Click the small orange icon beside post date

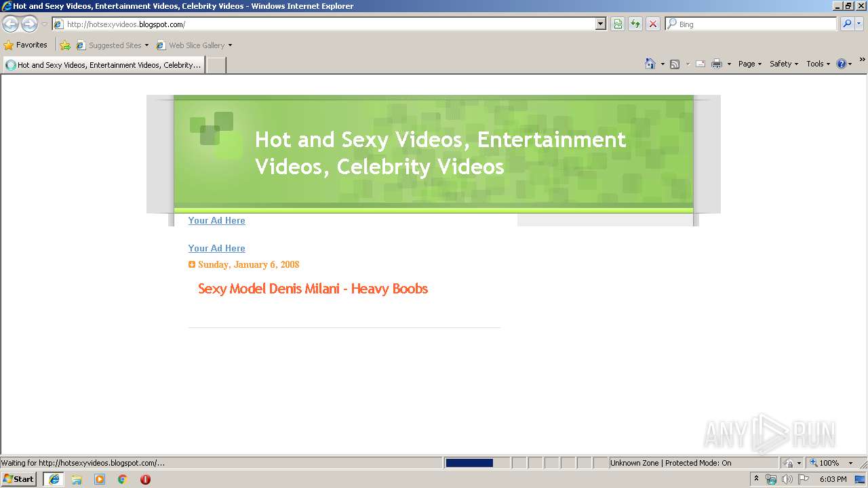coord(192,264)
